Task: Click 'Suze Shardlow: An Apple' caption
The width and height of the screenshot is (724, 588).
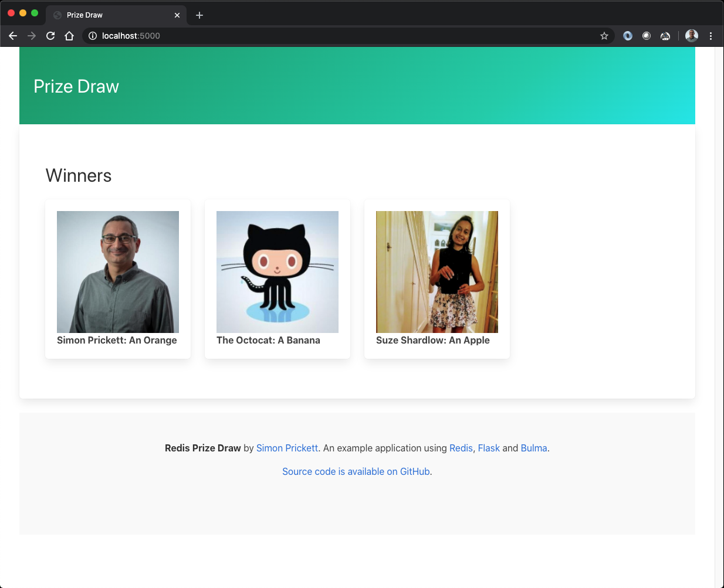Action: point(433,340)
